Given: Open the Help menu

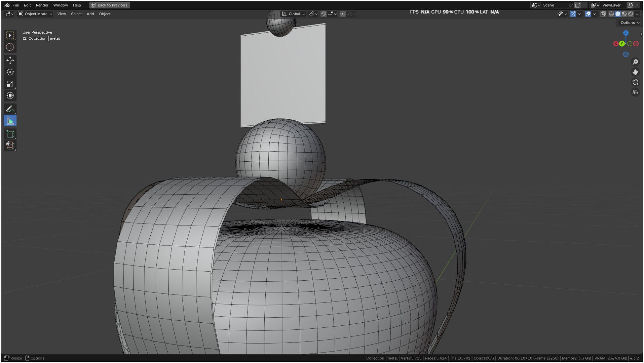Looking at the screenshot, I should [77, 5].
